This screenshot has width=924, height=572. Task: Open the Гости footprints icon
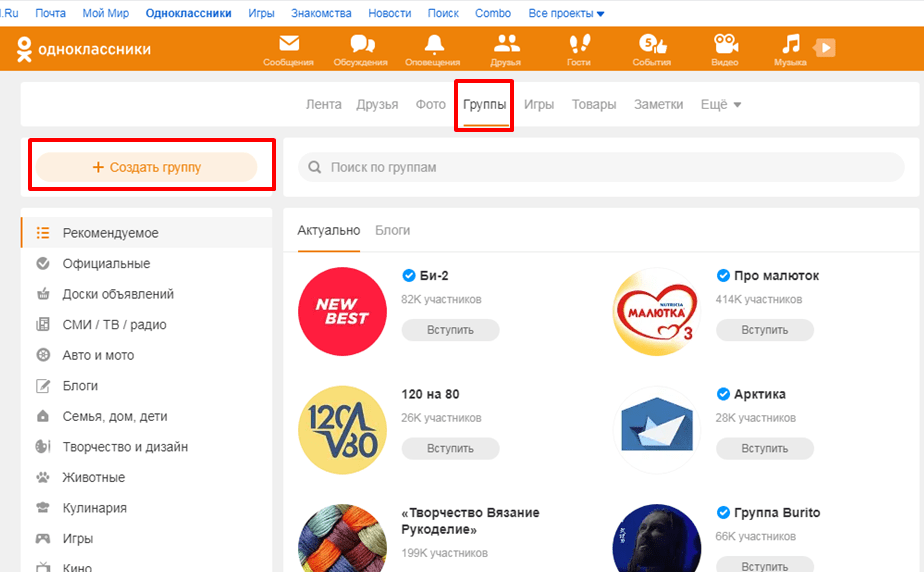click(x=579, y=44)
